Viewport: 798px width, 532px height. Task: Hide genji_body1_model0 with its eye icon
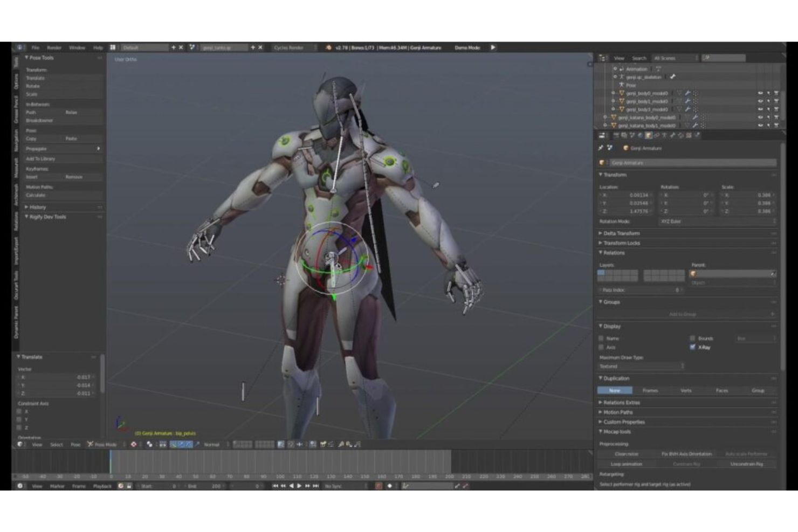click(x=760, y=101)
